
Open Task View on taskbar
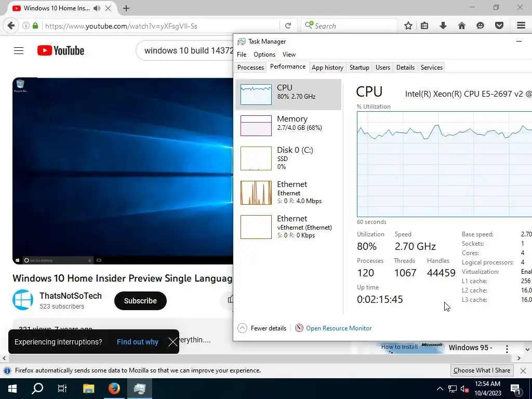(62, 389)
